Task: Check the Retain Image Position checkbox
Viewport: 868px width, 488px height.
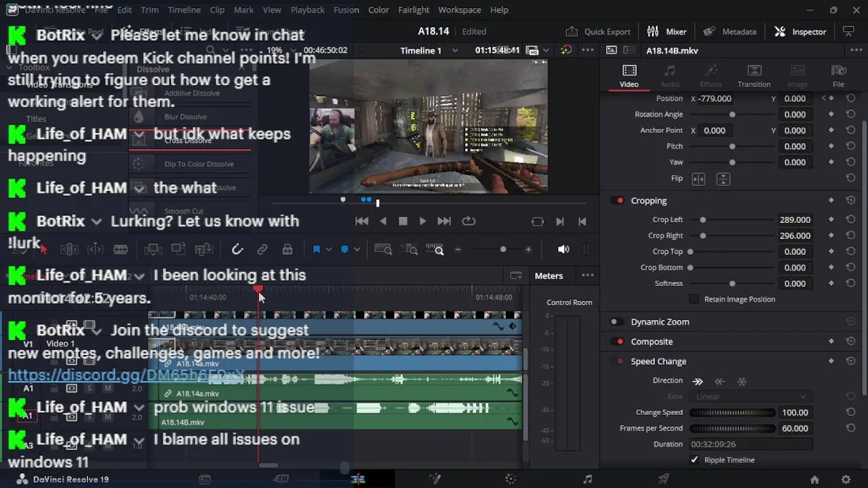Action: pyautogui.click(x=694, y=299)
